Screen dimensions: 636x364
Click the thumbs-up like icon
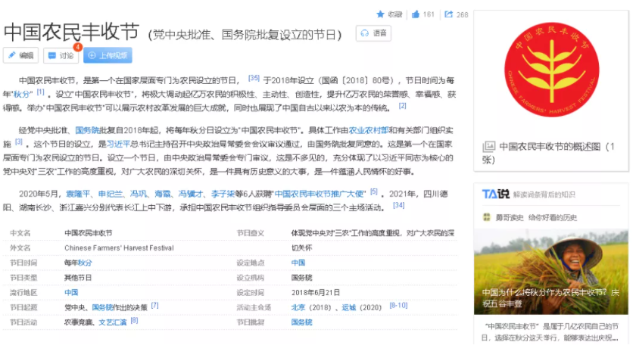416,14
